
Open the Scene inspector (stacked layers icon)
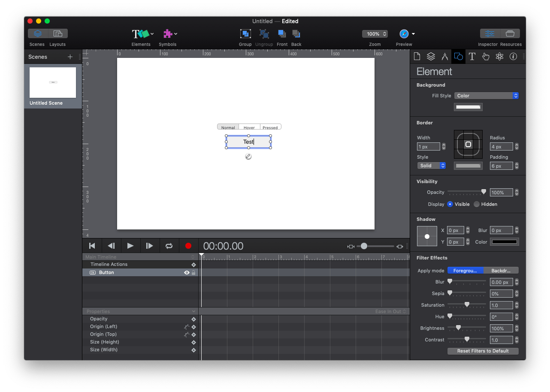431,56
